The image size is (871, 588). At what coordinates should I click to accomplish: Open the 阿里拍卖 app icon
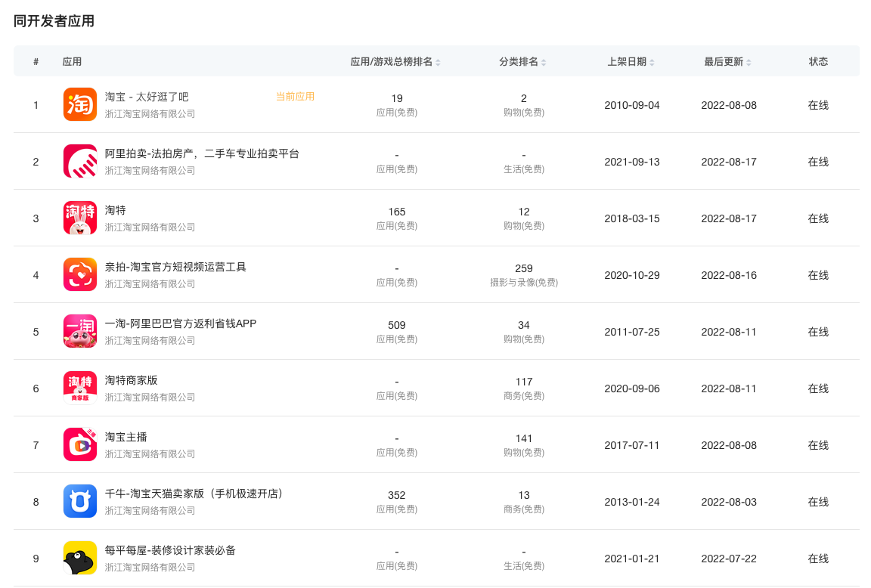pos(80,161)
